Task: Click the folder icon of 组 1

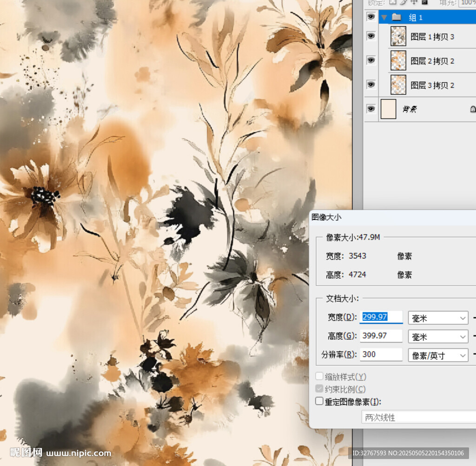Action: click(397, 18)
